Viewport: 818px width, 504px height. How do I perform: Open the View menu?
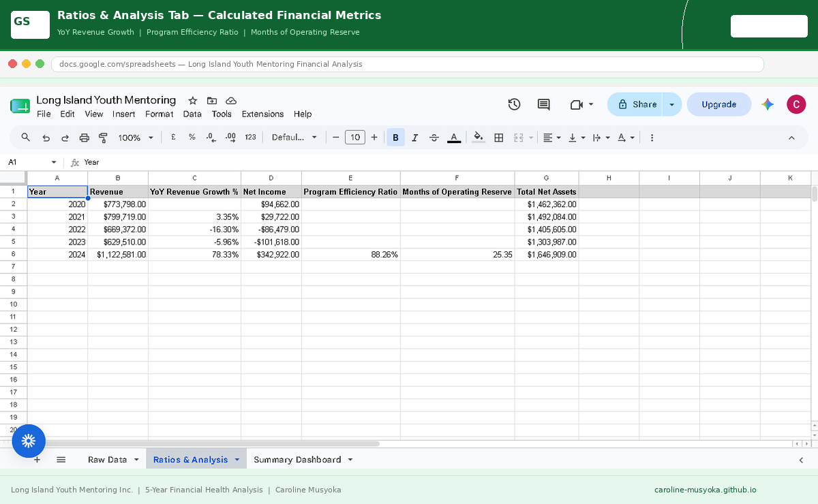tap(94, 114)
